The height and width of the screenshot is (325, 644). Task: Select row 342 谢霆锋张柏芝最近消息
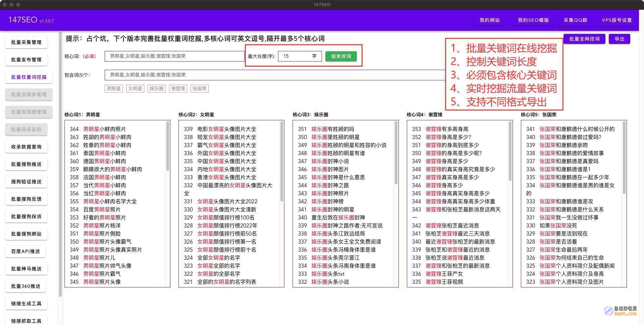click(445, 225)
